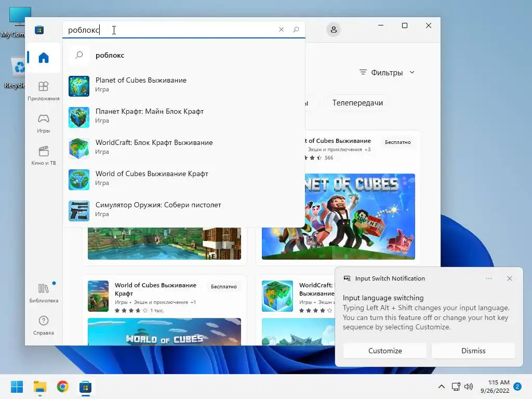Image resolution: width=532 pixels, height=399 pixels.
Task: Click the volume speaker tray icon
Action: coord(469,387)
